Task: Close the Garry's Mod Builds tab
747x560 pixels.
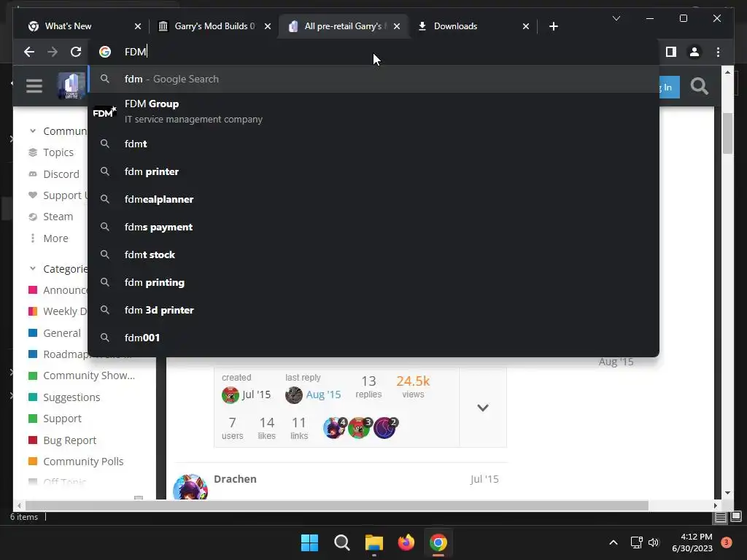Action: (x=268, y=26)
